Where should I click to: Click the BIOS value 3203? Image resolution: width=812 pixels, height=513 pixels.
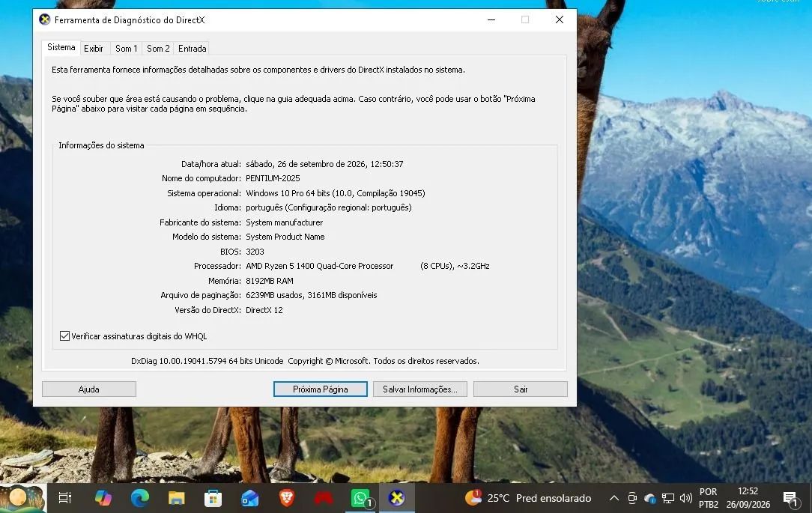point(255,252)
